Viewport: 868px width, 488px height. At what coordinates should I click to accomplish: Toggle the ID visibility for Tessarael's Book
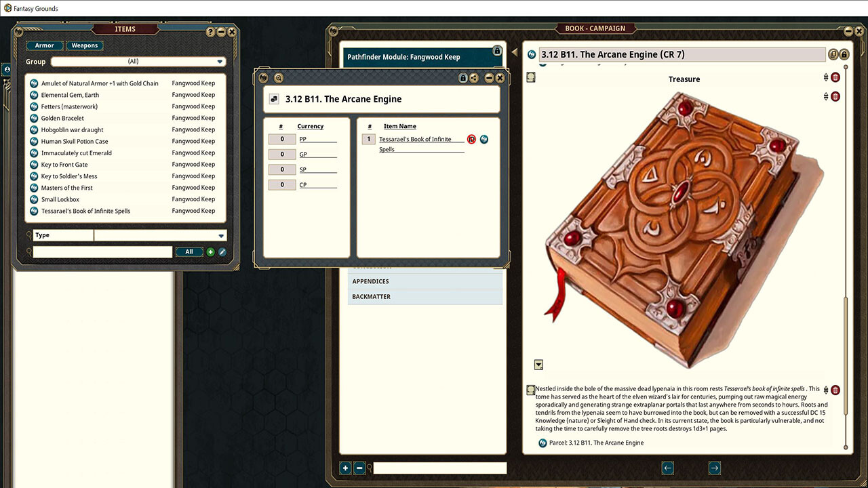click(x=472, y=139)
